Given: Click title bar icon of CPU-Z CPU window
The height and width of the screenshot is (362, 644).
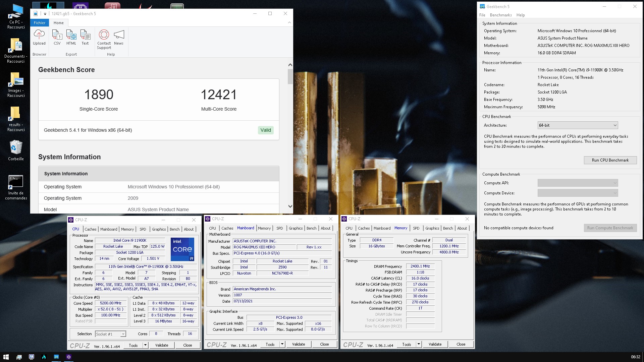Looking at the screenshot, I should pos(71,220).
